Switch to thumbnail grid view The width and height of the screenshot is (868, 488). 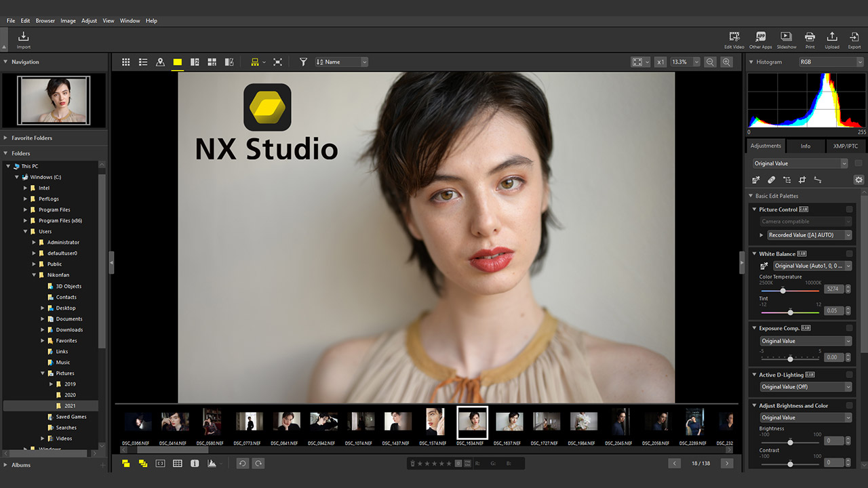pos(125,62)
